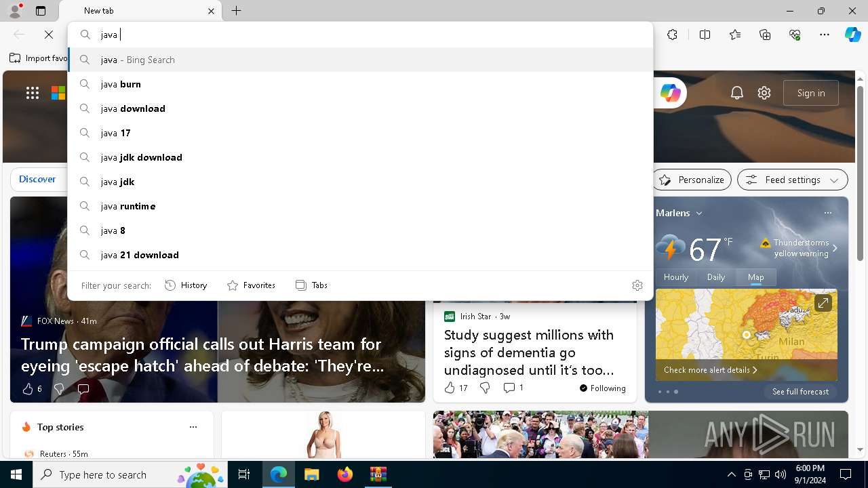This screenshot has width=868, height=488.
Task: Open a new tab with plus button
Action: click(236, 11)
